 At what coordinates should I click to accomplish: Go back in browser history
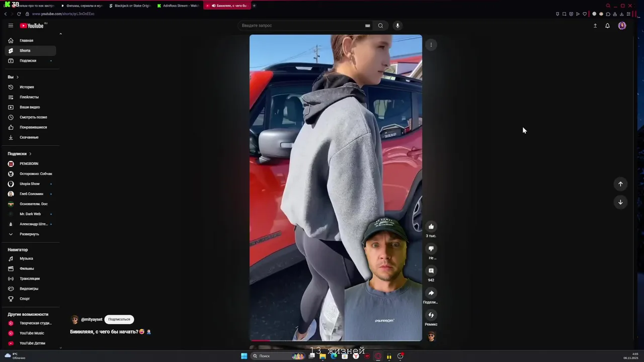tap(6, 14)
